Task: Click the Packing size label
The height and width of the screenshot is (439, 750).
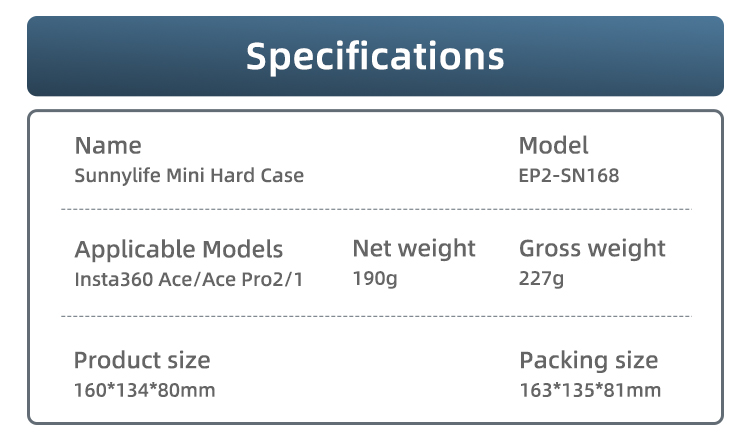Action: 588,360
